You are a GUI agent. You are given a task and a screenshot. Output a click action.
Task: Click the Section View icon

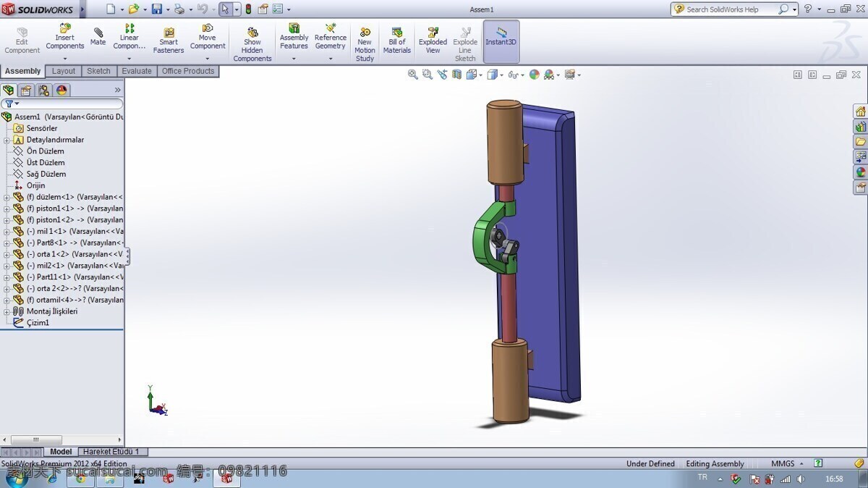point(456,75)
